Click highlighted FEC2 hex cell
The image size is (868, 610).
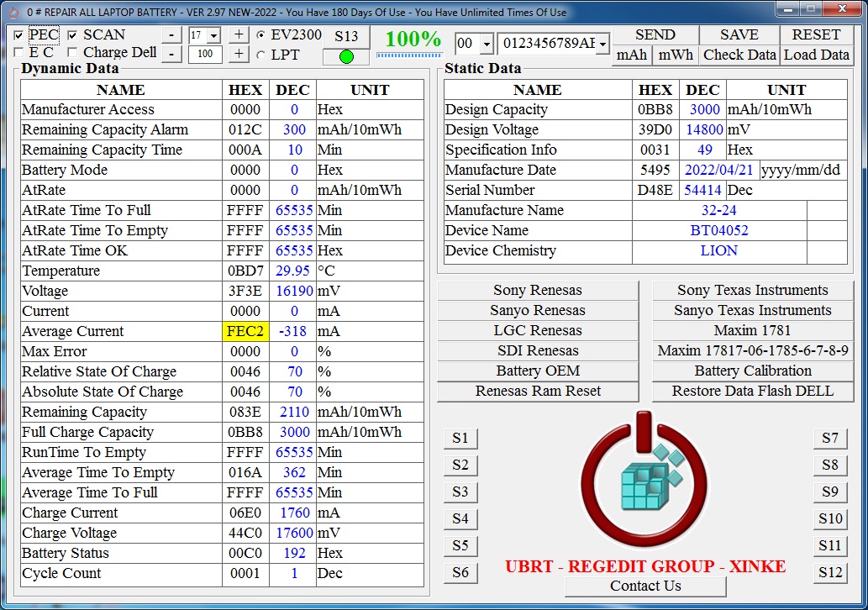pyautogui.click(x=245, y=331)
